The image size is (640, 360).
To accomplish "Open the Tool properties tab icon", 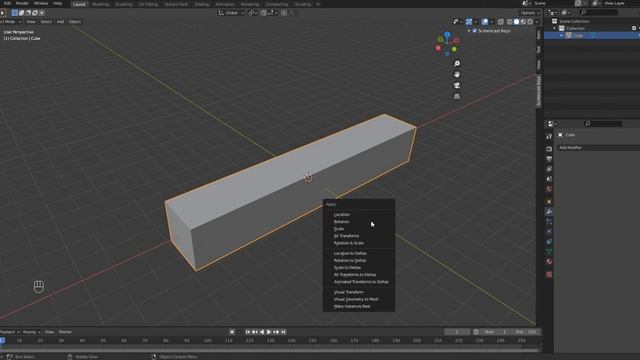I will point(549,136).
